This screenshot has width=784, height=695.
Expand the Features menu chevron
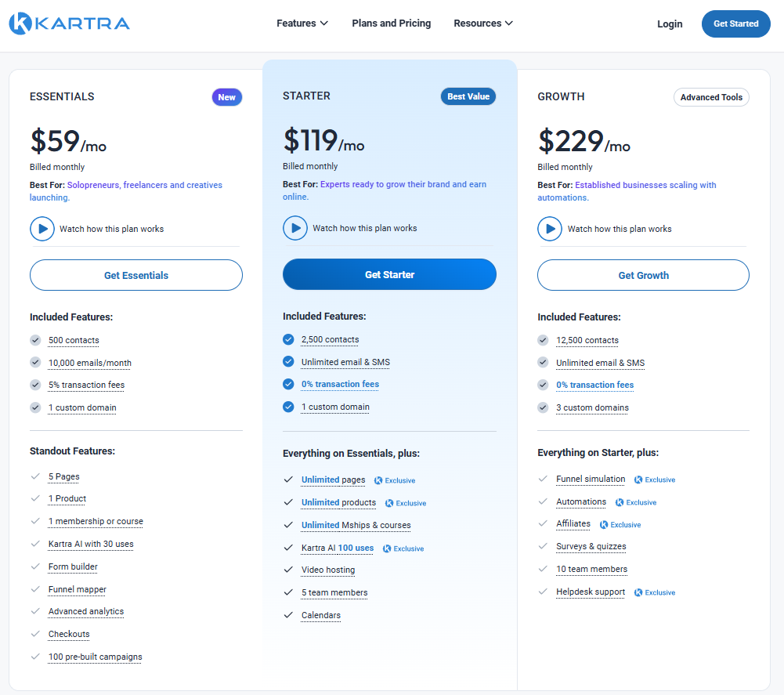tap(324, 23)
